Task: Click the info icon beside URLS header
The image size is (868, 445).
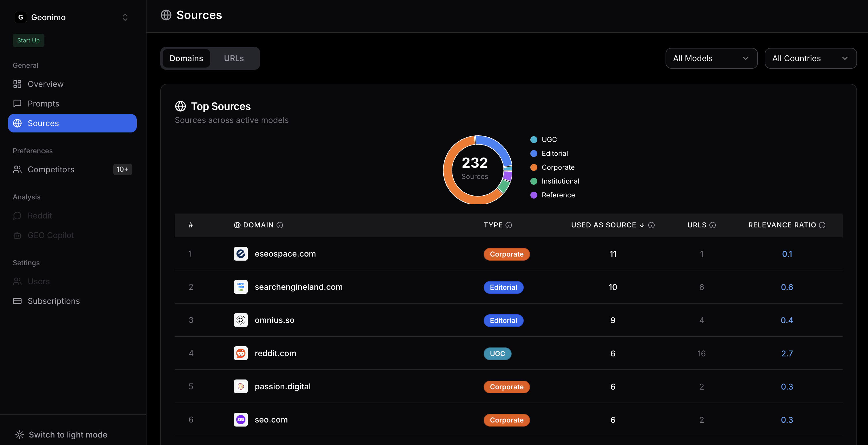Action: [712, 225]
